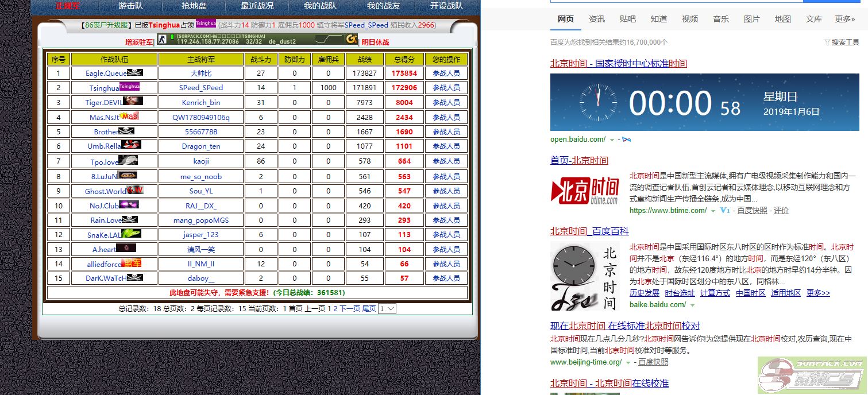Image resolution: width=868 pixels, height=395 pixels.
Task: Click the Gametracker 'G' icon in the server banner
Action: pyautogui.click(x=351, y=39)
